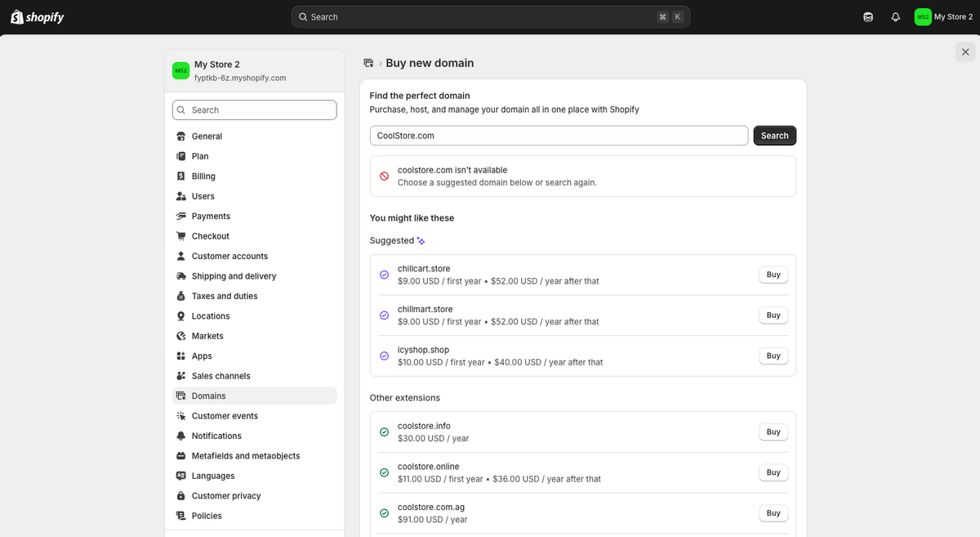Click the Billing icon in the sidebar

(181, 177)
